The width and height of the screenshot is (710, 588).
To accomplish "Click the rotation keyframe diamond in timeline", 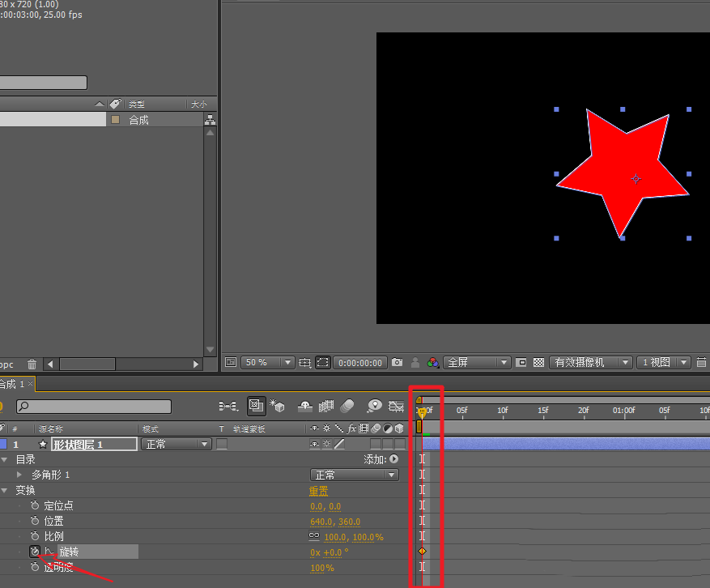I will tap(421, 552).
